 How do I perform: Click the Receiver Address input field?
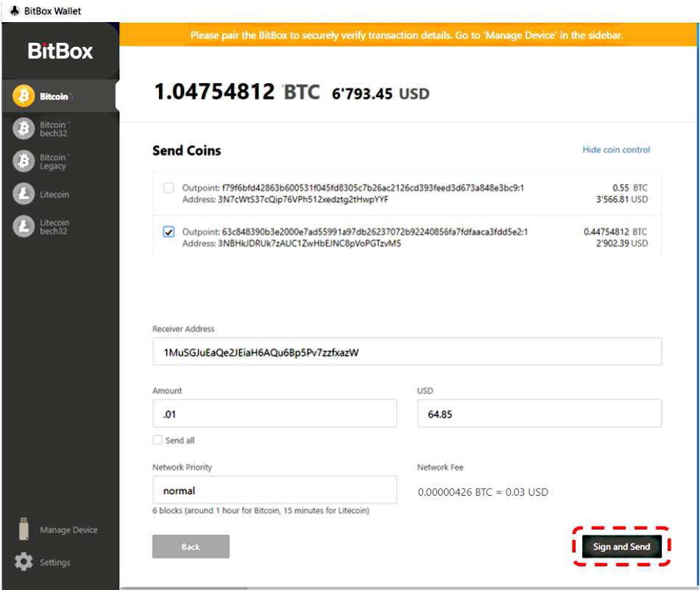407,352
